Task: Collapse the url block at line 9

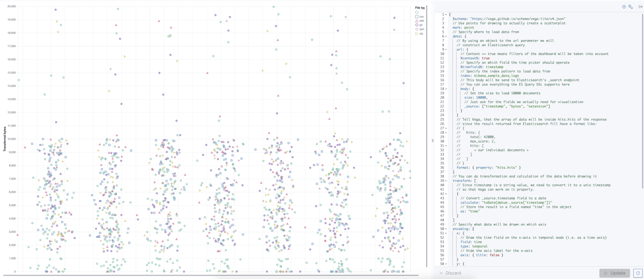Action: tap(446, 50)
